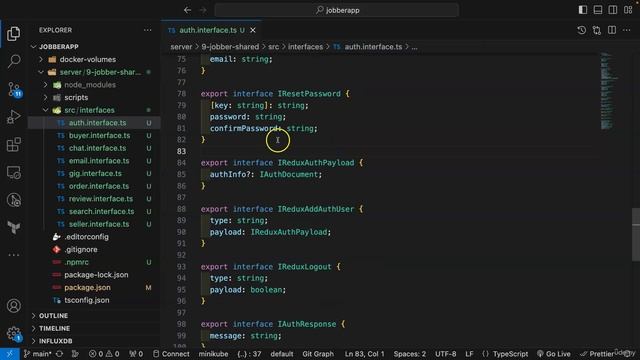Open buyer.interface.ts in the explorer
Image resolution: width=640 pixels, height=360 pixels.
pyautogui.click(x=99, y=136)
